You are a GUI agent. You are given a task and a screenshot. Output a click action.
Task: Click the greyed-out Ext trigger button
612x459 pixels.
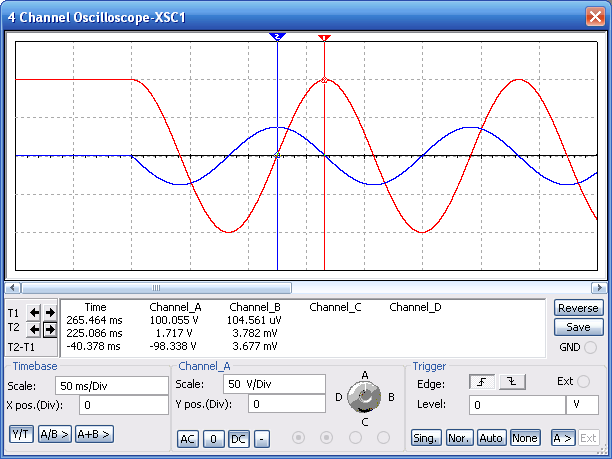588,438
